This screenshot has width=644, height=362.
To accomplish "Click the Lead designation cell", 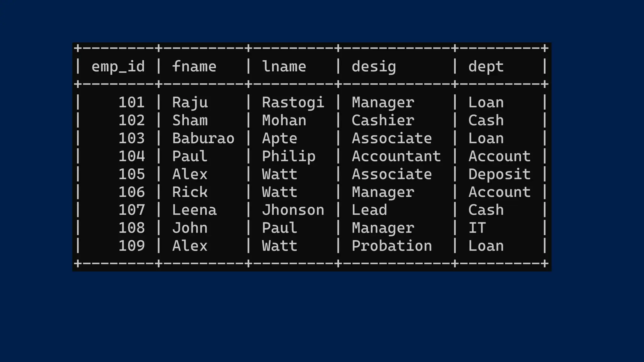I will click(x=369, y=210).
